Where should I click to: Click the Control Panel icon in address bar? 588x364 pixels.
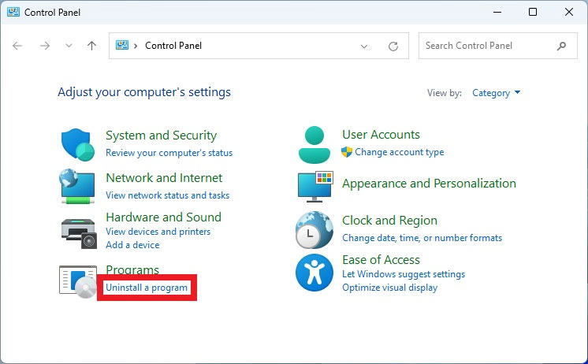pyautogui.click(x=122, y=46)
